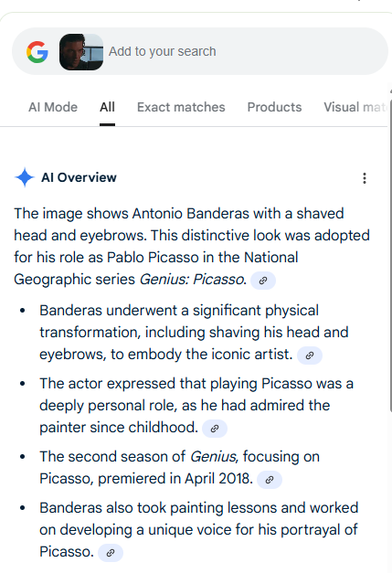Open the AI Overview three-dot menu
This screenshot has width=392, height=573.
[365, 178]
